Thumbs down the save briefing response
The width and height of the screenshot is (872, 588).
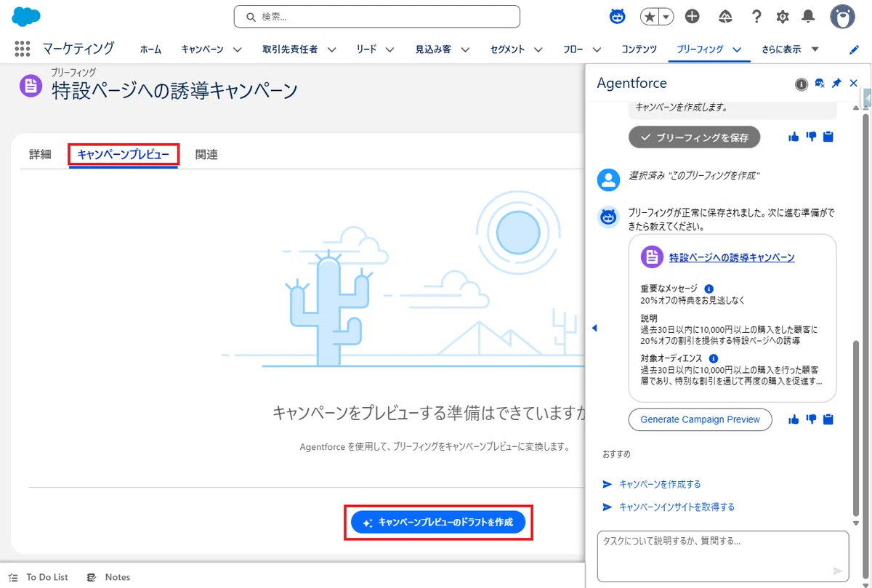[811, 137]
